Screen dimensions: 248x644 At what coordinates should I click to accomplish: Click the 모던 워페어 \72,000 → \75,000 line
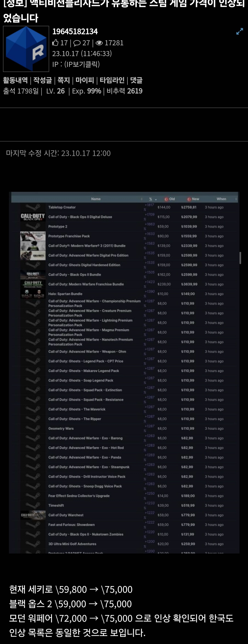[x=121, y=618]
